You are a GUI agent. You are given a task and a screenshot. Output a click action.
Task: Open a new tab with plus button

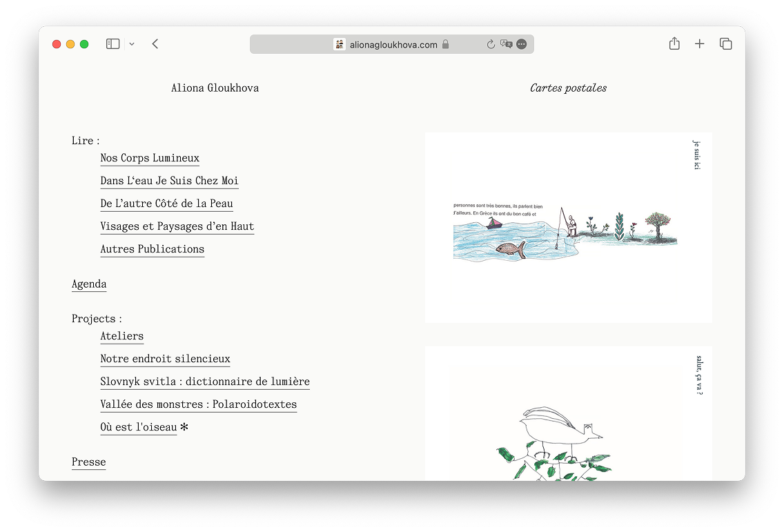pos(699,44)
